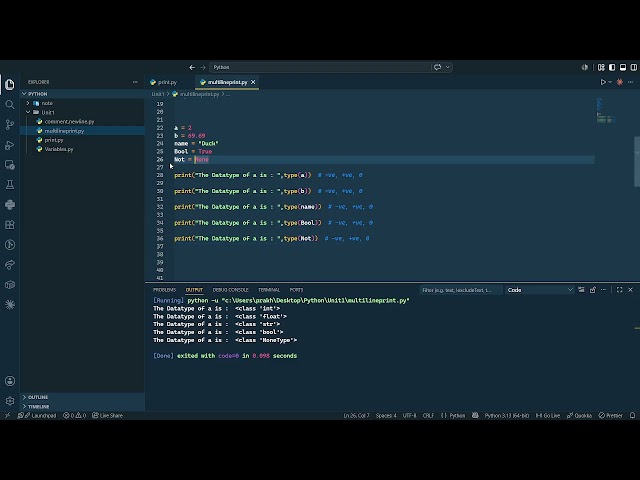Click the Copilot chat icon near search bar

pos(438,67)
